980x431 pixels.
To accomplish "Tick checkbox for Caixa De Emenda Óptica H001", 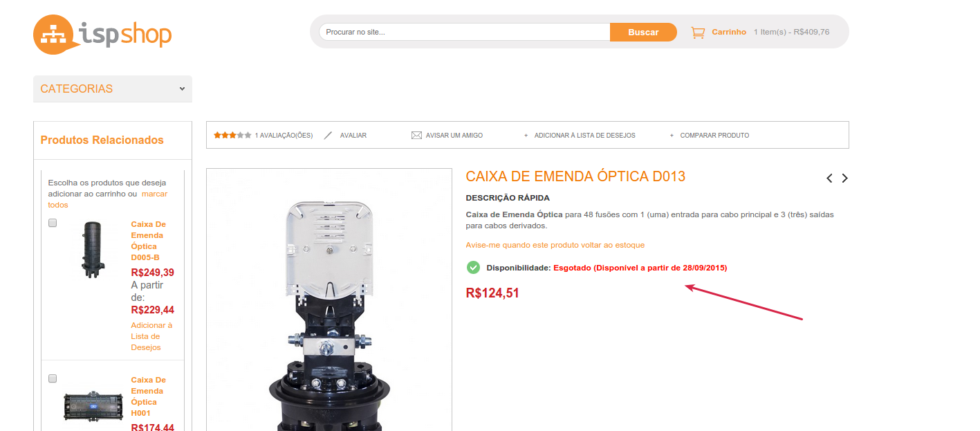I will click(x=53, y=379).
